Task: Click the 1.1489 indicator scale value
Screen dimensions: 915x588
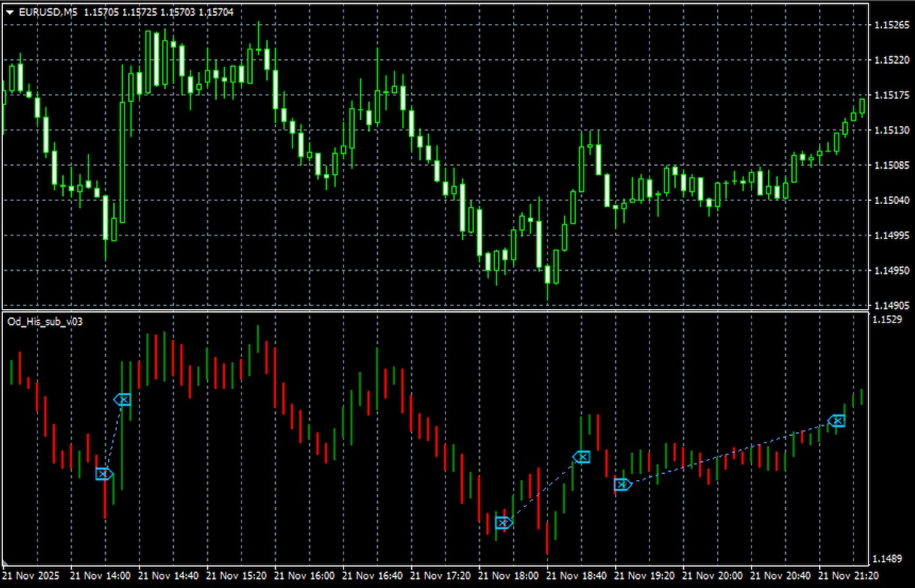Action: 887,559
